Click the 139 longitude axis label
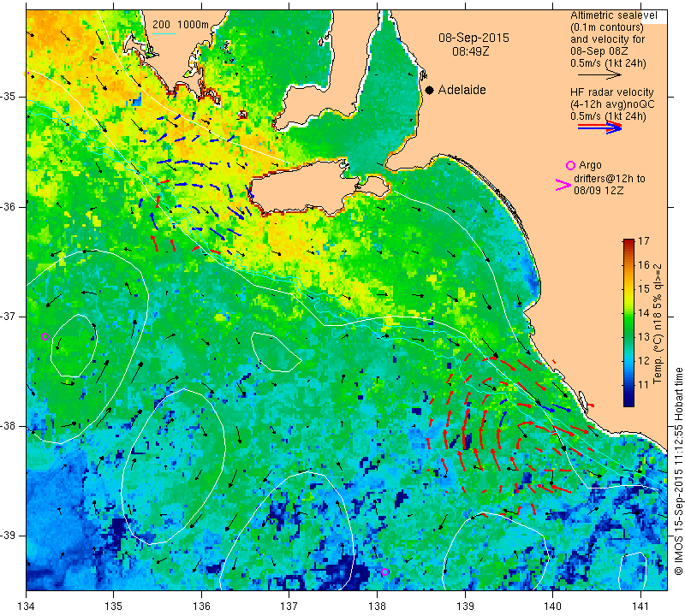Viewport: 685px width, 616px height. (x=465, y=607)
